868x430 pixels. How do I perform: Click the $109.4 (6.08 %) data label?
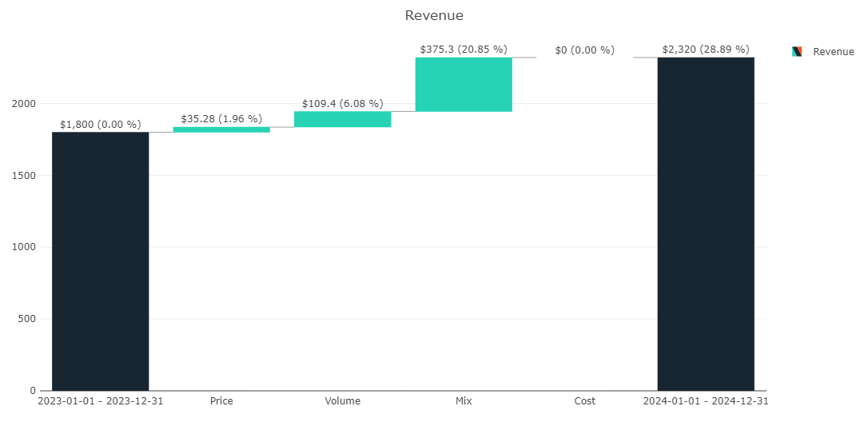342,104
